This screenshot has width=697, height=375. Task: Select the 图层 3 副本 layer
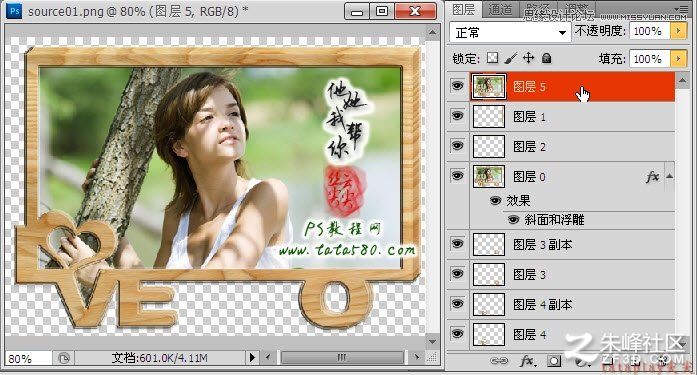pos(573,244)
